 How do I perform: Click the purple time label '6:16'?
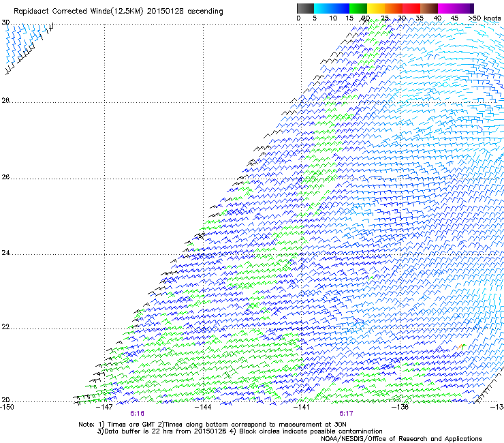(x=138, y=414)
